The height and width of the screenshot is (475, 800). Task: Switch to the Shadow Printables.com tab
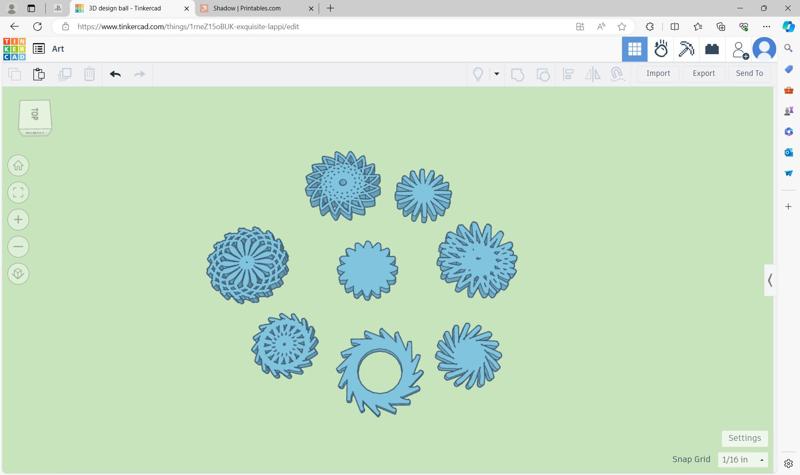246,8
